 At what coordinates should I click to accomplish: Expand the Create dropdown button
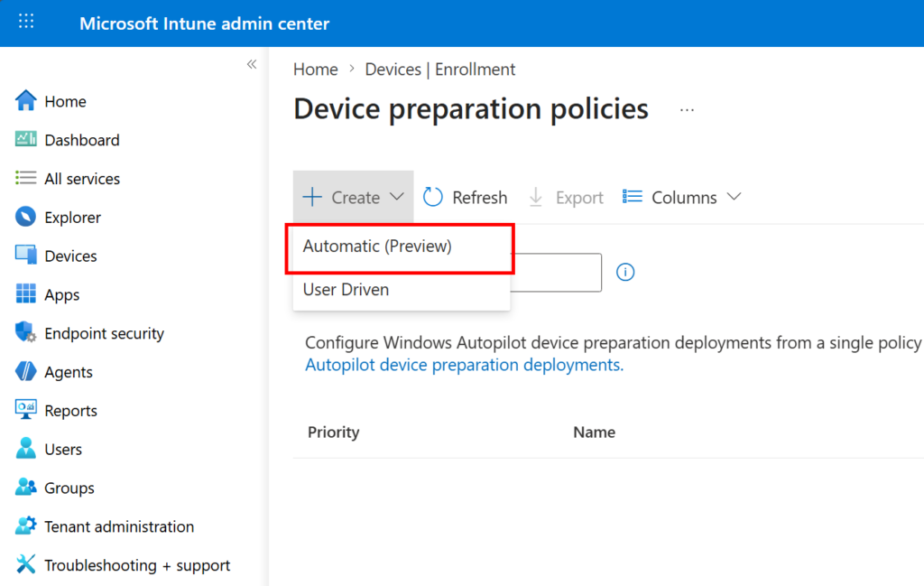click(353, 198)
